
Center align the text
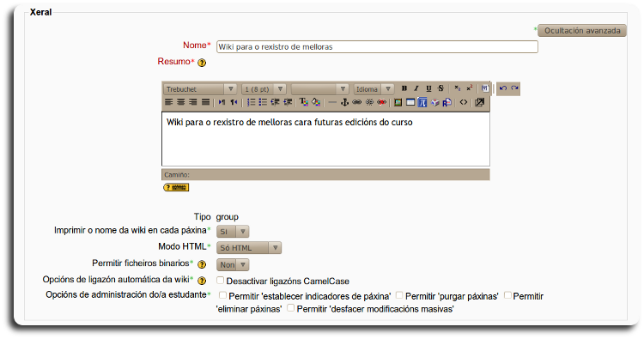click(180, 102)
